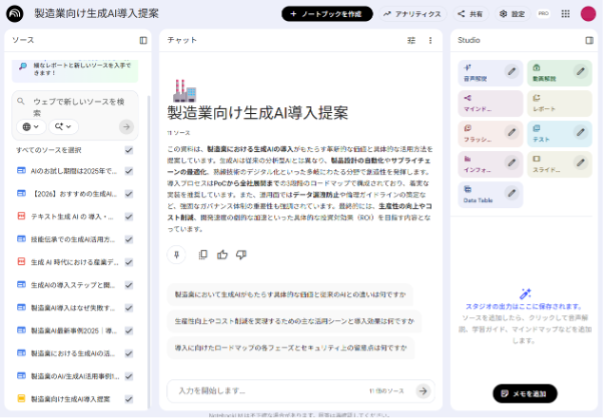Uncheck the 製造業AI最新事例2025 source checkbox
Screen dimensions: 604x418
[129, 331]
